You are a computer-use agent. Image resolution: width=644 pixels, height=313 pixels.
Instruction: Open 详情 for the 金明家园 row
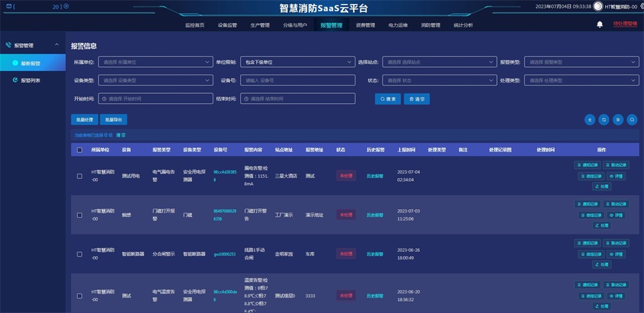coord(616,254)
